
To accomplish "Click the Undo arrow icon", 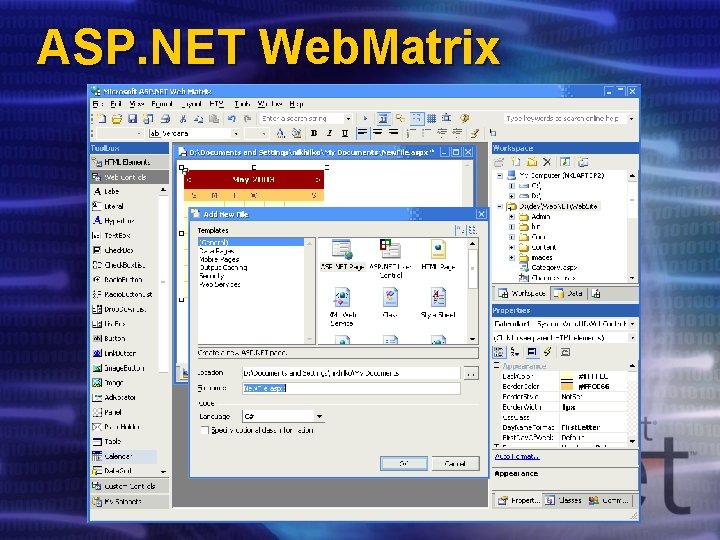I will 231,119.
